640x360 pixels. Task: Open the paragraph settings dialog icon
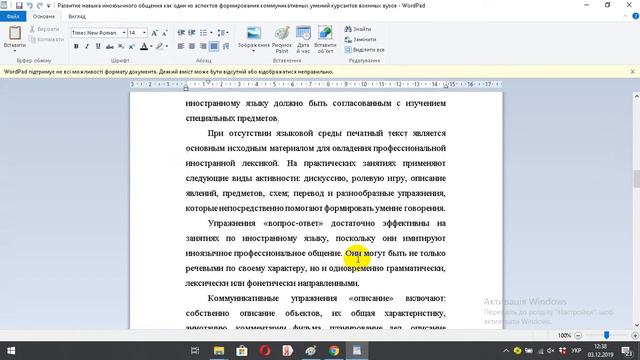226,47
